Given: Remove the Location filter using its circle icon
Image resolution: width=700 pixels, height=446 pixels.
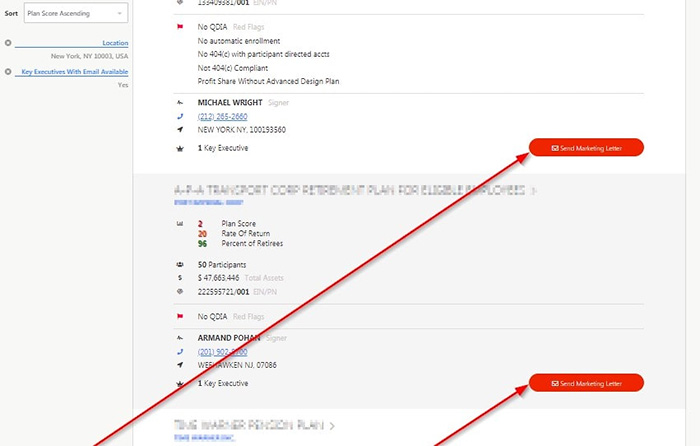Looking at the screenshot, I should point(8,43).
